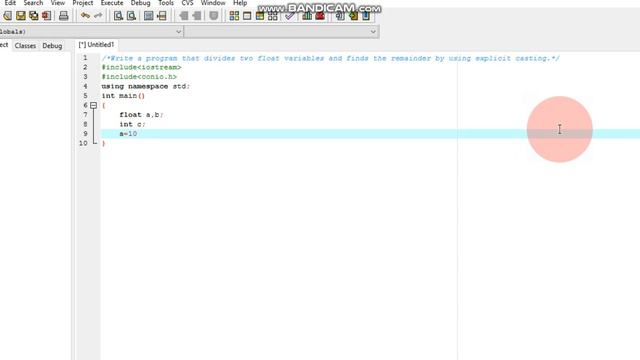This screenshot has width=640, height=360.
Task: Click the Unindent toolbar icon
Action: [x=197, y=16]
